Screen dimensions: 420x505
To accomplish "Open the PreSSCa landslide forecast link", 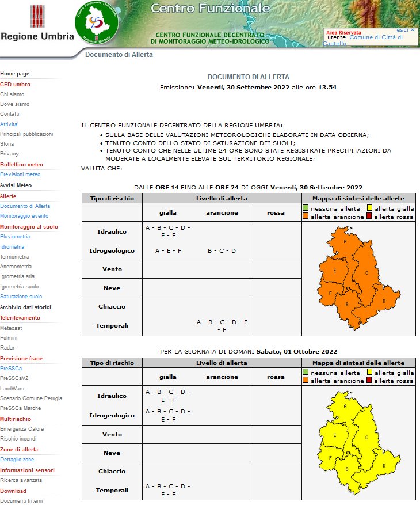I will point(12,368).
